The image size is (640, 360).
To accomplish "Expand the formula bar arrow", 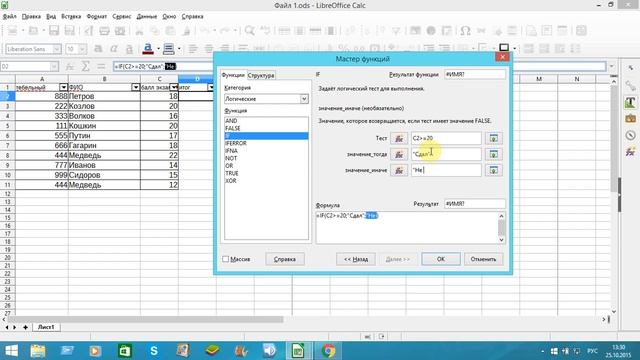I will [x=611, y=66].
